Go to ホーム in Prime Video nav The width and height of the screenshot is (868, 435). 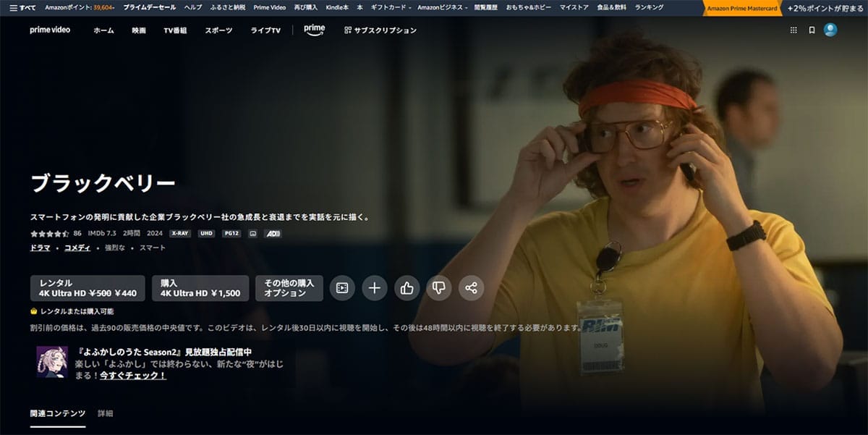pyautogui.click(x=103, y=30)
